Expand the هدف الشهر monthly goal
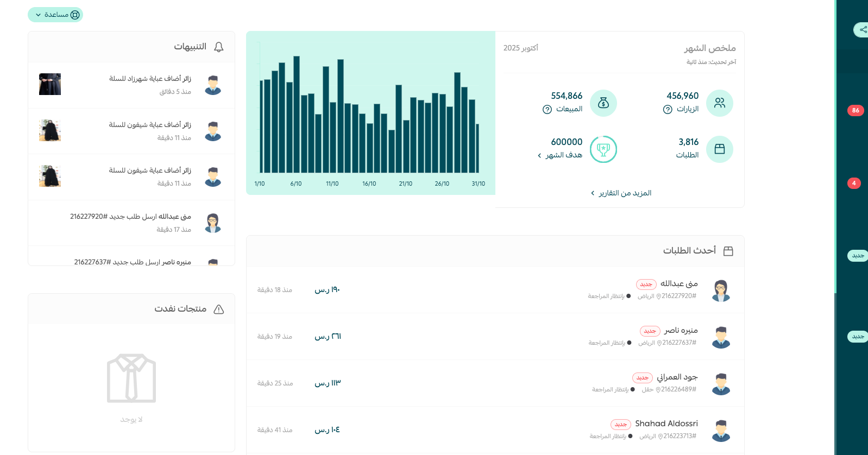 (560, 155)
